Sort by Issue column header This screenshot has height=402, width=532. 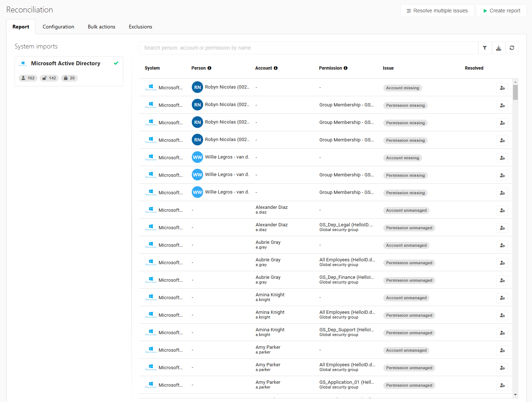tap(388, 68)
